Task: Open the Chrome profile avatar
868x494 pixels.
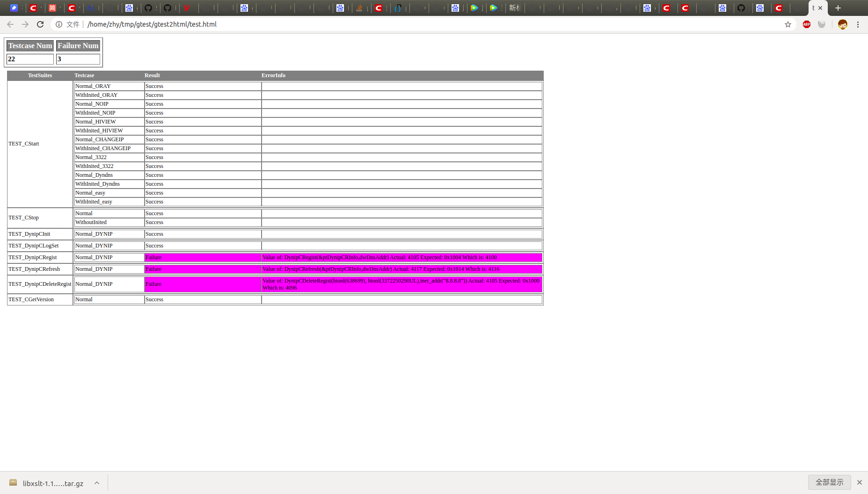Action: pyautogui.click(x=843, y=24)
